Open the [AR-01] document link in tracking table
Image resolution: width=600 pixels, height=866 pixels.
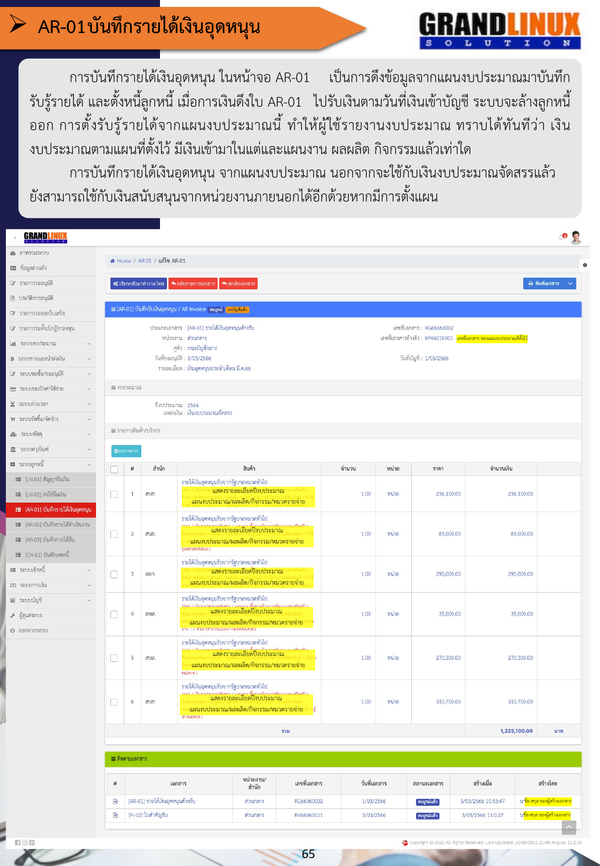(x=161, y=801)
